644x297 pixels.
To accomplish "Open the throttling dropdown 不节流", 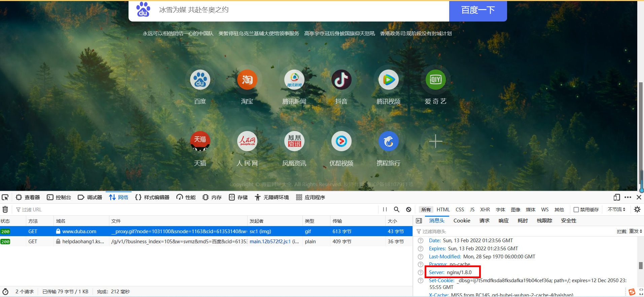I will (x=616, y=209).
